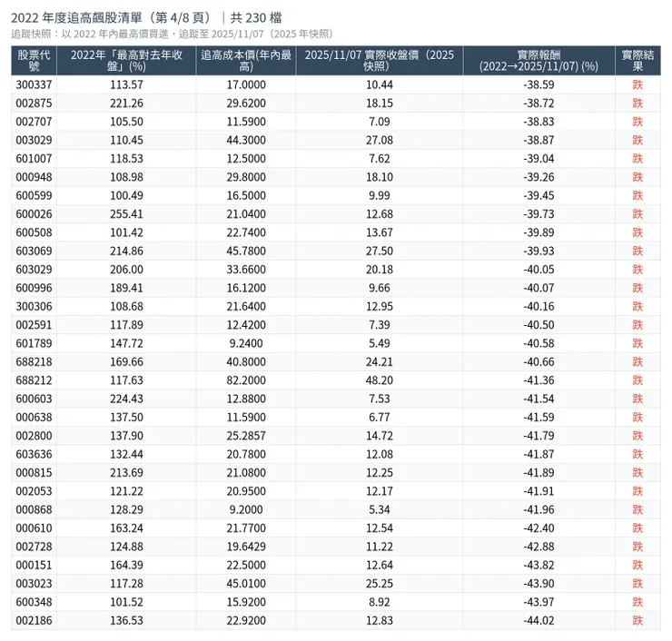
Task: Click the 221.26 percentage value
Action: [126, 104]
